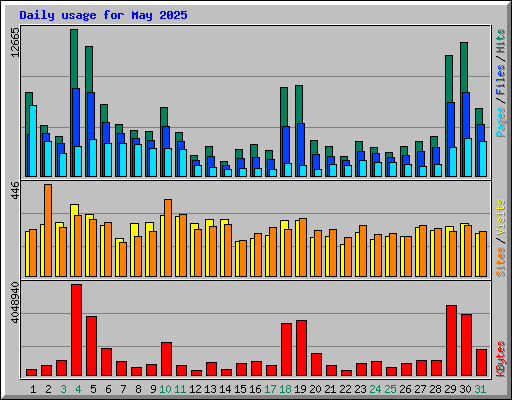Click the red KBytes bar for day 10
512x400 pixels.
(166, 359)
